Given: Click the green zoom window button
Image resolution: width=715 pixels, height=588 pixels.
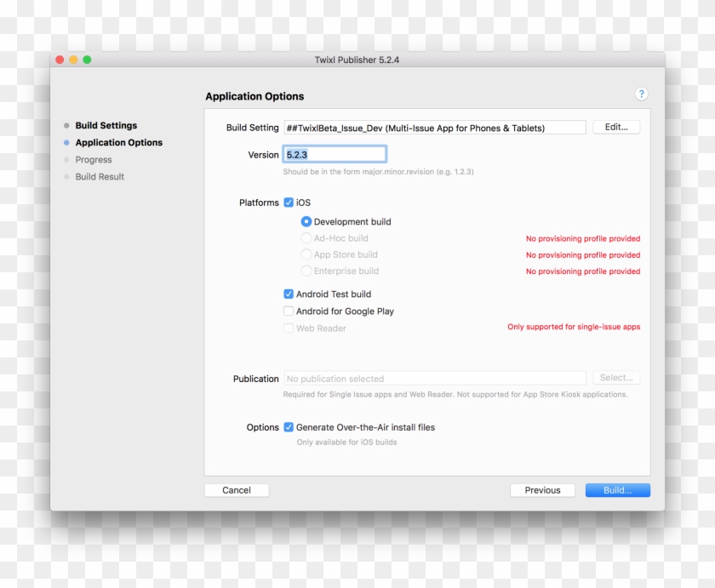Looking at the screenshot, I should [x=87, y=60].
